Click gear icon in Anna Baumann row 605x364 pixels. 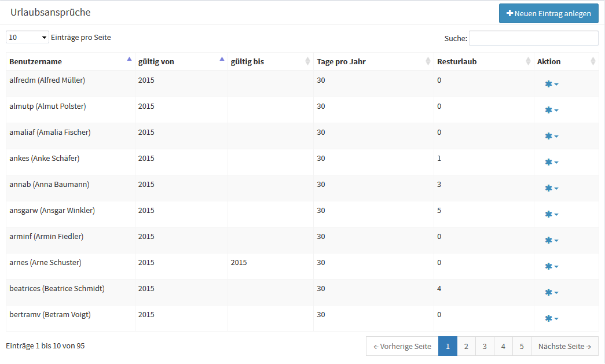click(x=551, y=189)
